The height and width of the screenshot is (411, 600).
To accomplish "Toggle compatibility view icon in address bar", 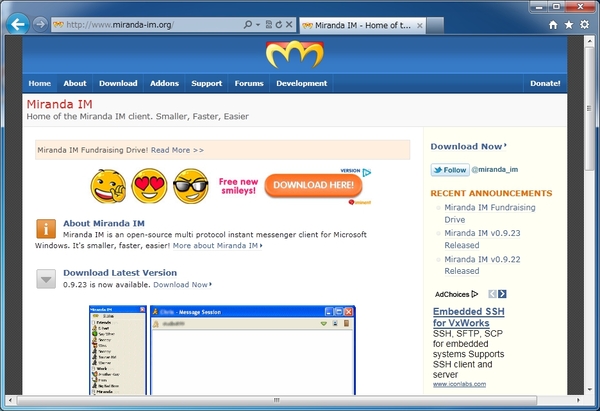I will tap(269, 24).
